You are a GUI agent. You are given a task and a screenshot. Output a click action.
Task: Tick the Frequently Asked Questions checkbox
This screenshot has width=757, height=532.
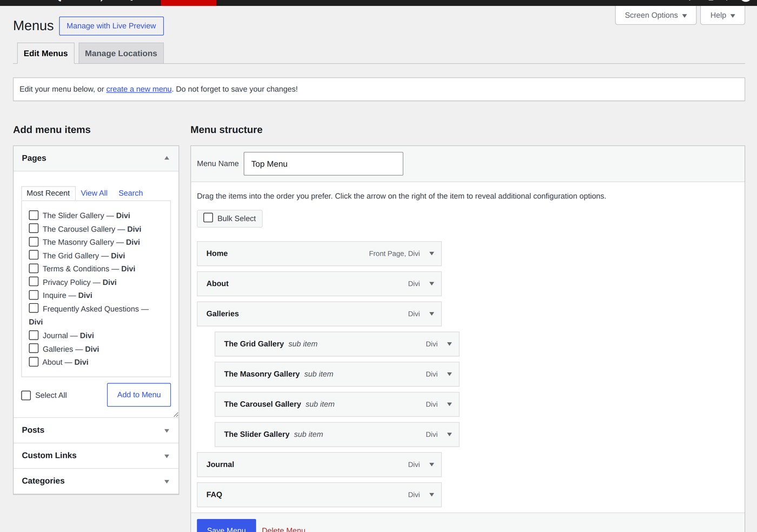click(x=34, y=308)
